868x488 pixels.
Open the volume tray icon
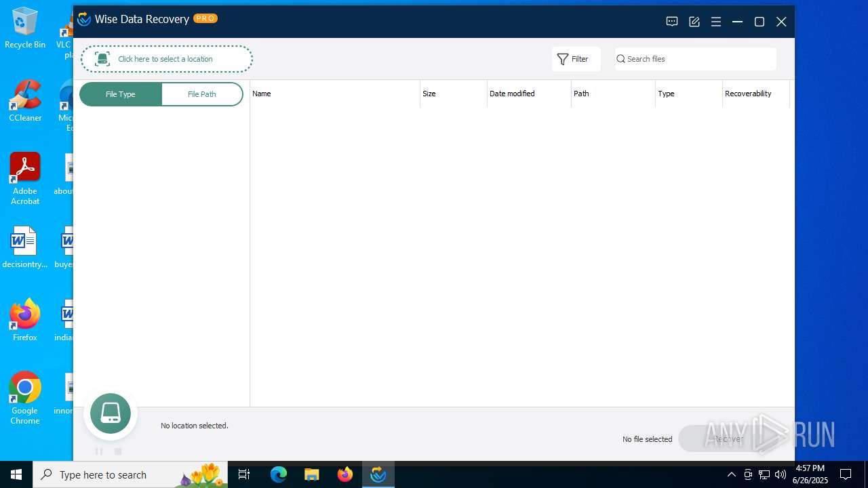tap(781, 474)
